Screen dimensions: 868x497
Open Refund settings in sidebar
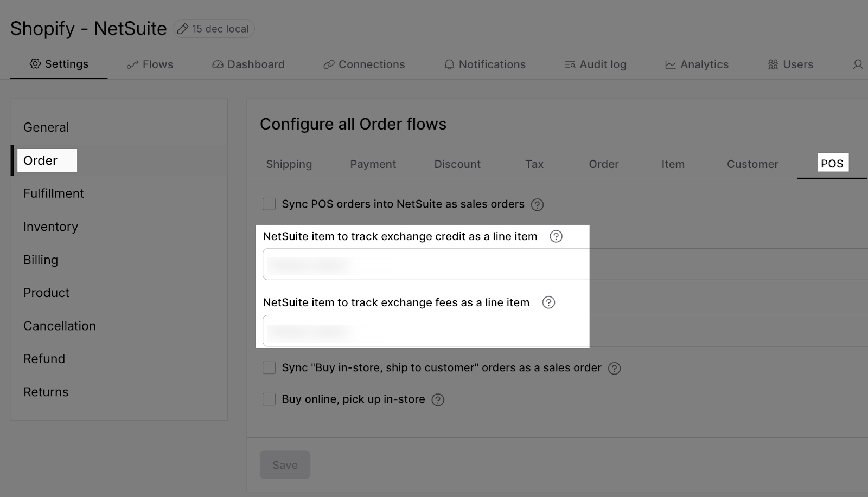coord(44,359)
